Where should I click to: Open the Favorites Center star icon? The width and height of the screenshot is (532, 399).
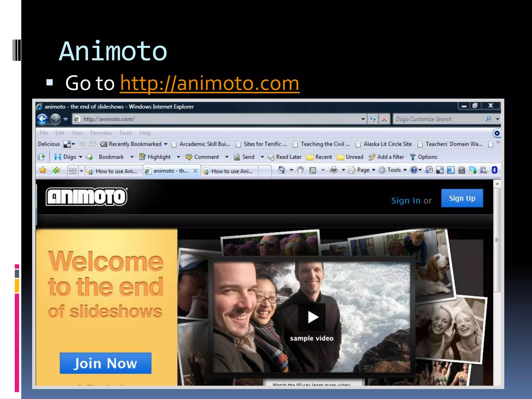tap(43, 170)
